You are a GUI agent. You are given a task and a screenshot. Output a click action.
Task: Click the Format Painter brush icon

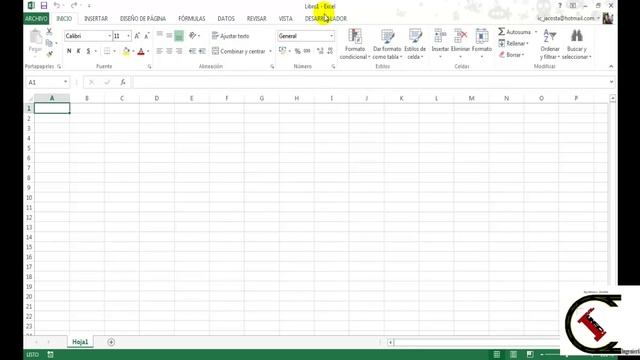click(x=49, y=54)
